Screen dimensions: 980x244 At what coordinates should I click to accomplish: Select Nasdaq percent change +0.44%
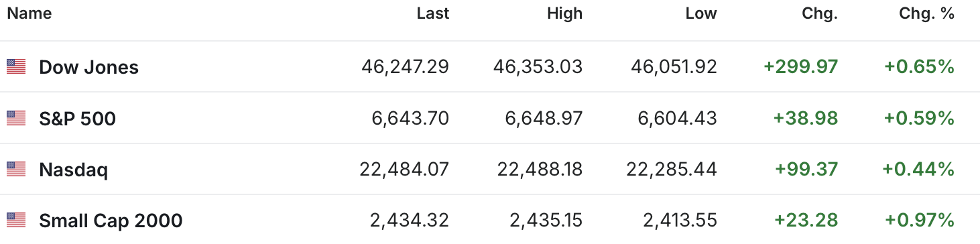coord(919,169)
